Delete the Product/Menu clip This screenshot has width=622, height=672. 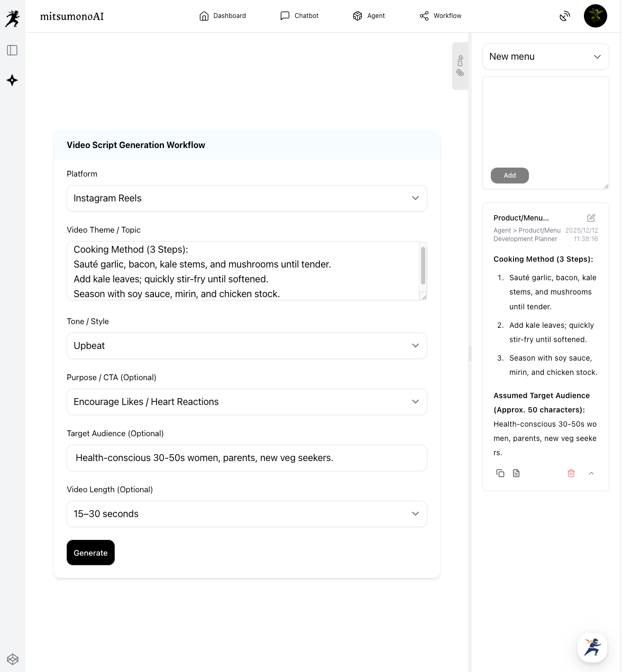[x=571, y=473]
